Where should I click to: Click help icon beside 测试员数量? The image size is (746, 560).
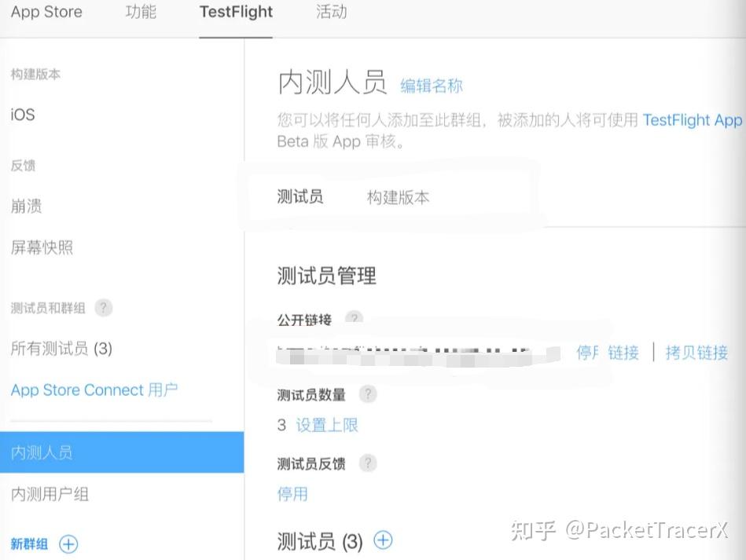[368, 394]
